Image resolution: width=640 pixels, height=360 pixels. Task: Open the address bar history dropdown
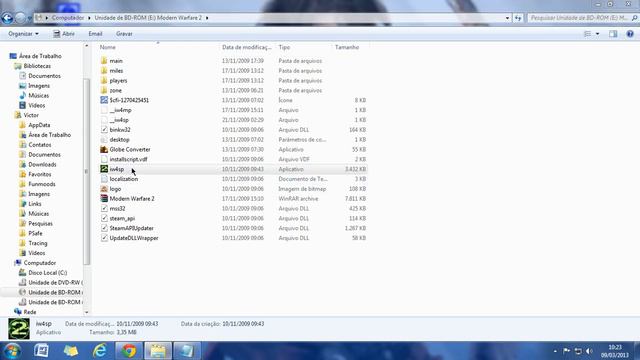click(x=507, y=18)
